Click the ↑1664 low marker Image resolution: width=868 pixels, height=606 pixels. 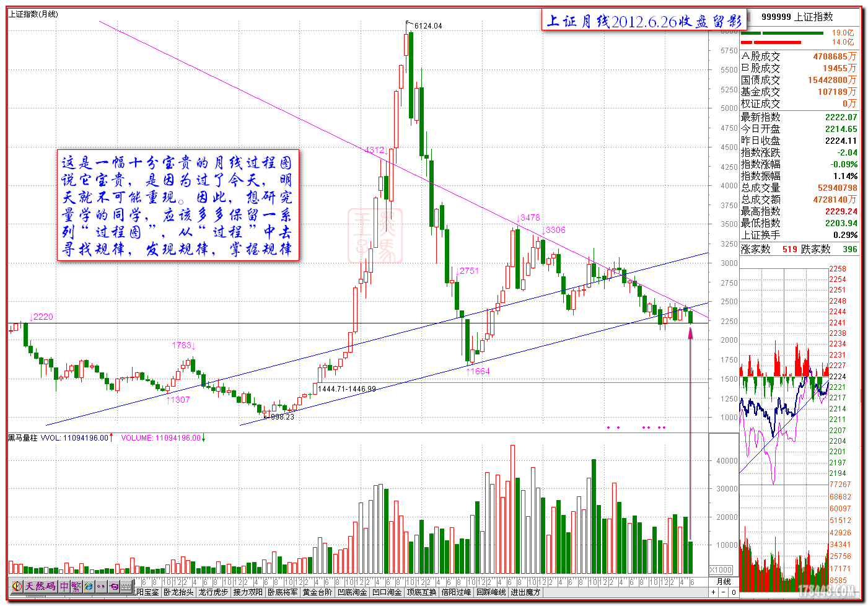(478, 371)
